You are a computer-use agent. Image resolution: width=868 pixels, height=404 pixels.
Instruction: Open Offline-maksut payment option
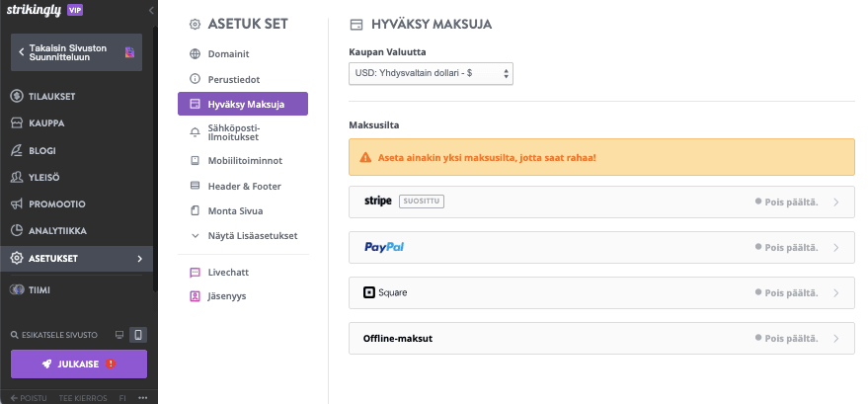click(x=601, y=338)
